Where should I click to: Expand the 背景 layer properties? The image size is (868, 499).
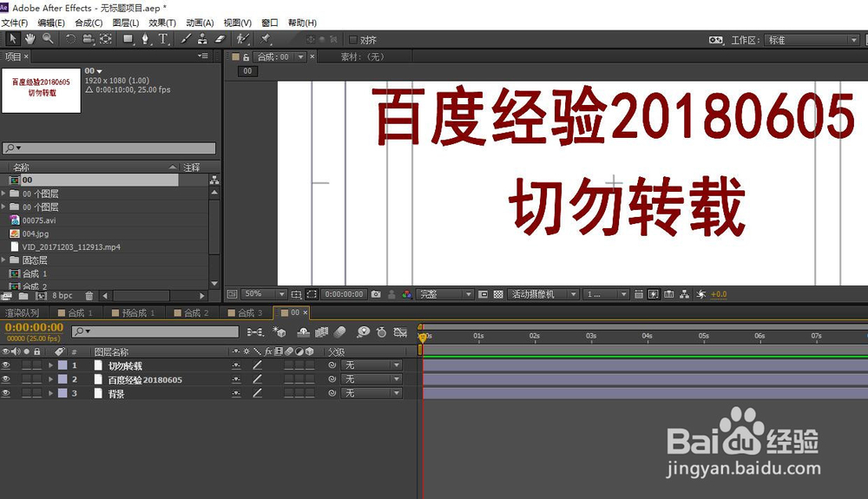[x=50, y=393]
